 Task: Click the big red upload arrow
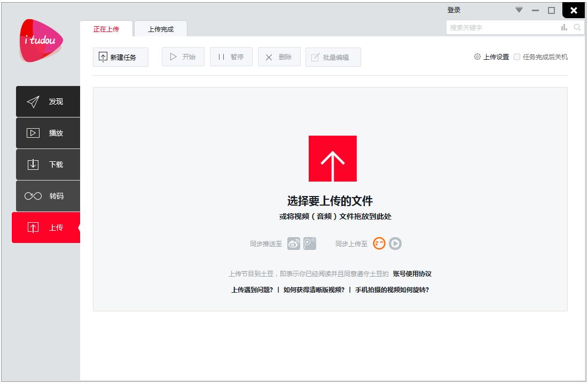332,159
